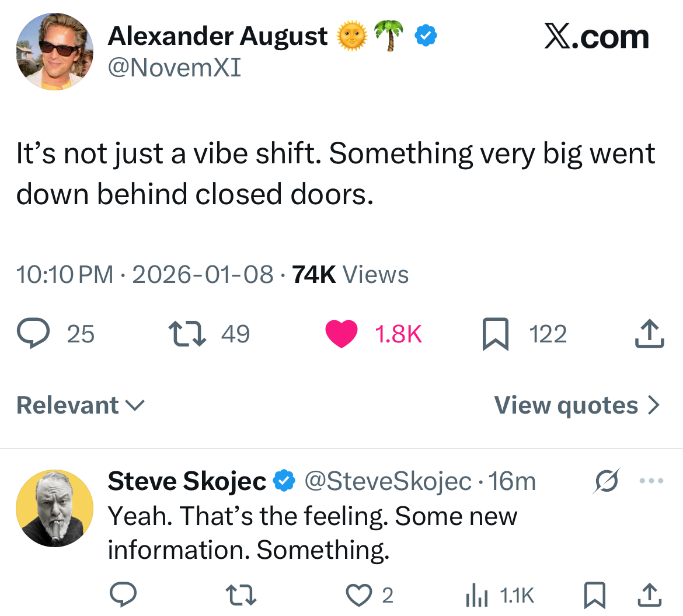The image size is (683, 616).
Task: Share Steve Skojec's reply
Action: [649, 595]
